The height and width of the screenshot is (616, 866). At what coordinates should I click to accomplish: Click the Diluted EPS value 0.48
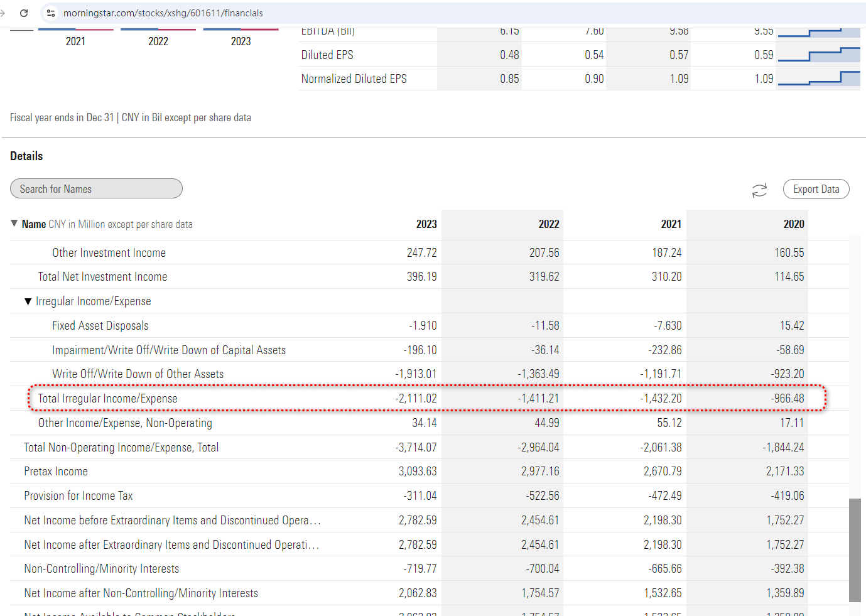509,55
